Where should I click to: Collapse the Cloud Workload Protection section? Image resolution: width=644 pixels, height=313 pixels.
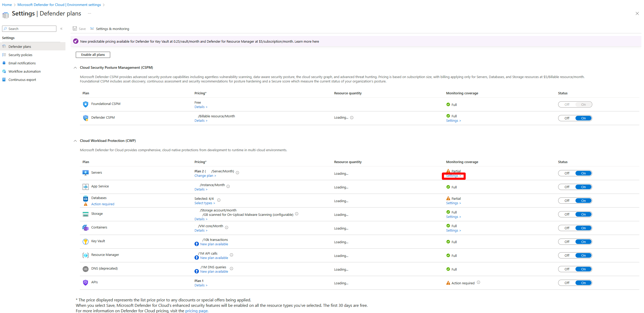[x=75, y=141]
